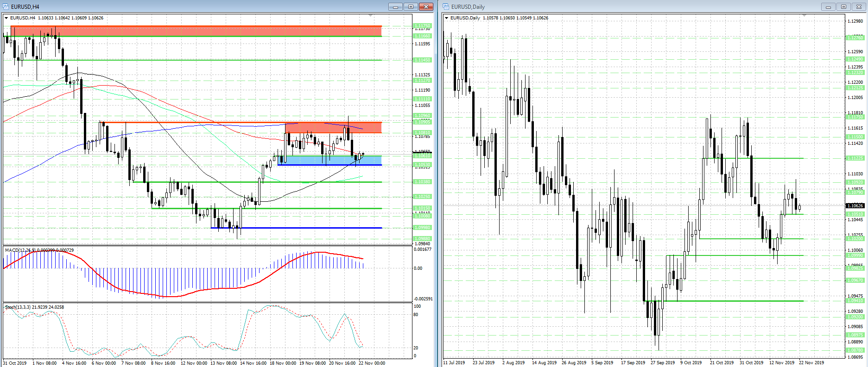Screen dimensions: 868x367
Task: Click the 1.11450 price label on H4 chart
Action: click(422, 60)
